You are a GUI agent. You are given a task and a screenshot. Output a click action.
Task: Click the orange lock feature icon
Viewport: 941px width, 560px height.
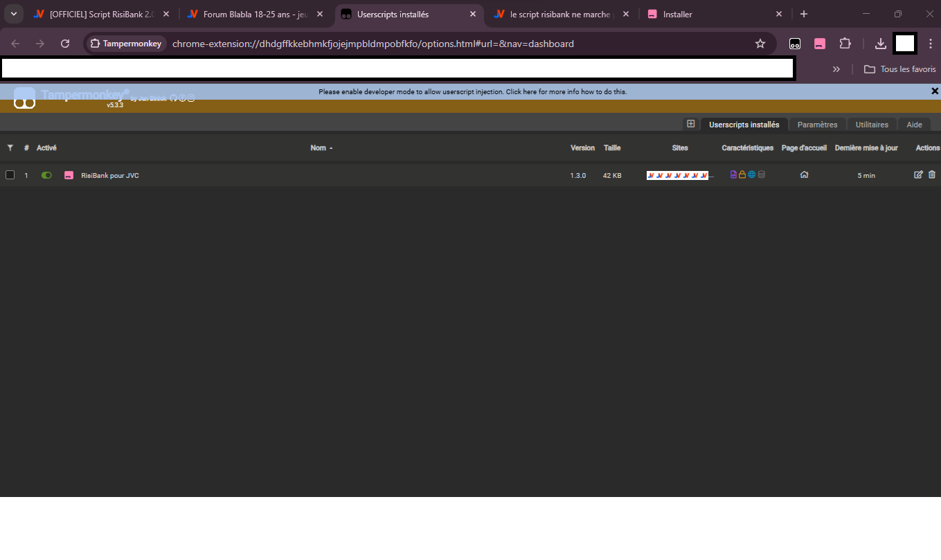coord(742,174)
